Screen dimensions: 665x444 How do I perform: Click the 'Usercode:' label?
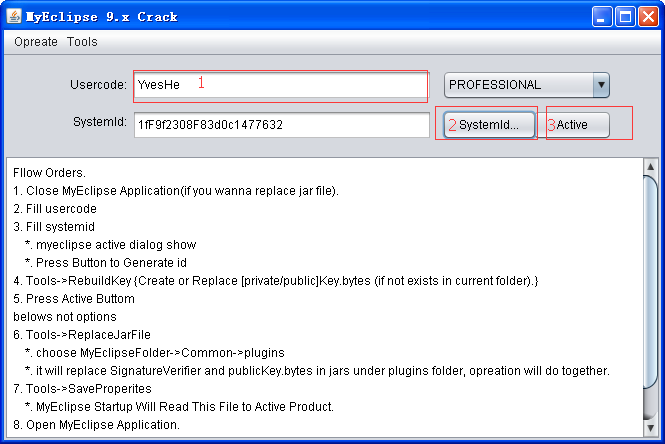pos(98,85)
